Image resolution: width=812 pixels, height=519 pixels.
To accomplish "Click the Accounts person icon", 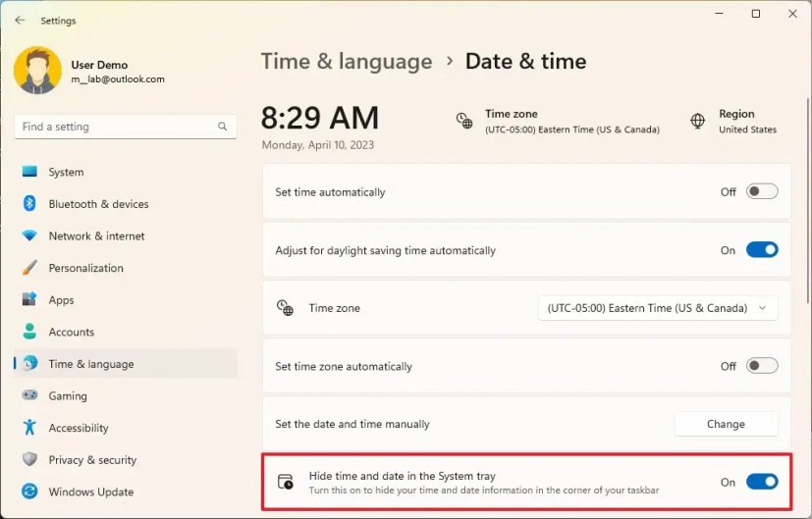I will pos(29,332).
